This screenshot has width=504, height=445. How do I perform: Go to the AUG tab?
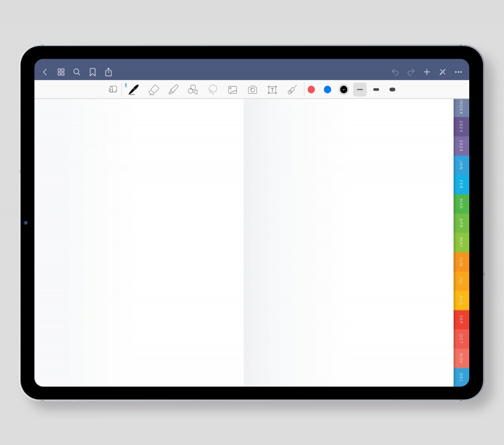pyautogui.click(x=461, y=300)
